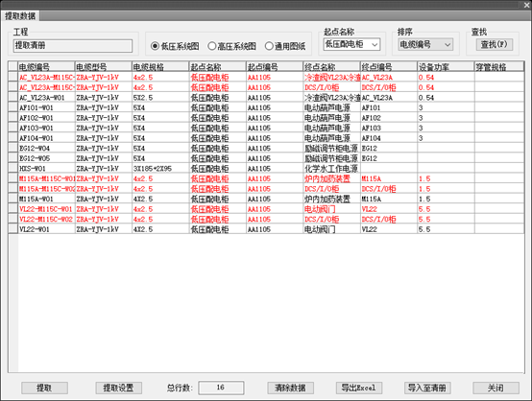Click cell VL22-M115C-W02
The width and height of the screenshot is (532, 401).
(x=46, y=220)
